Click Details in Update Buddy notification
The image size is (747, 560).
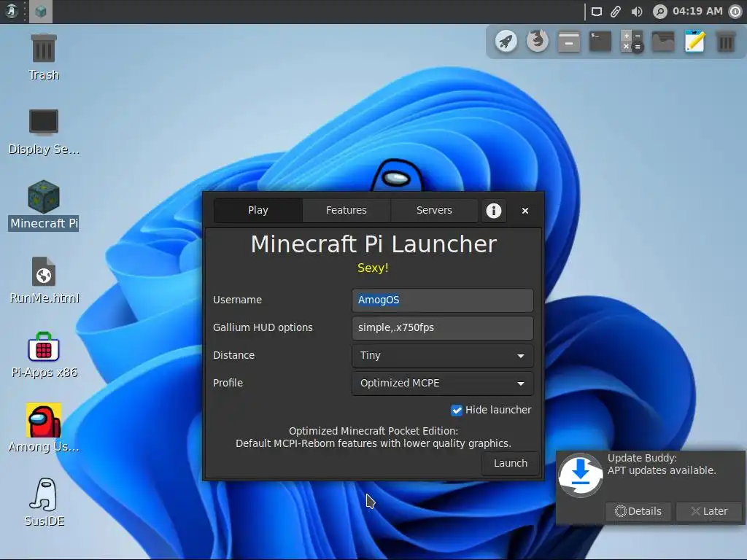638,511
